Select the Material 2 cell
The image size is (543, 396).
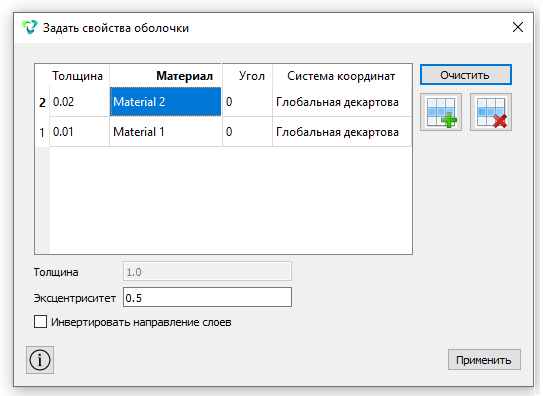pyautogui.click(x=166, y=102)
